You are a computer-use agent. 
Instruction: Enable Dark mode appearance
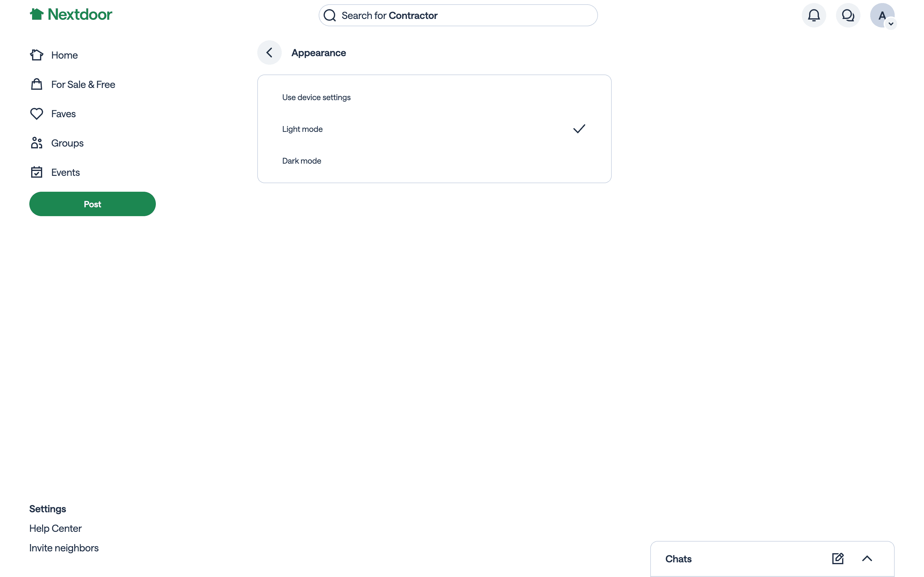pos(302,161)
